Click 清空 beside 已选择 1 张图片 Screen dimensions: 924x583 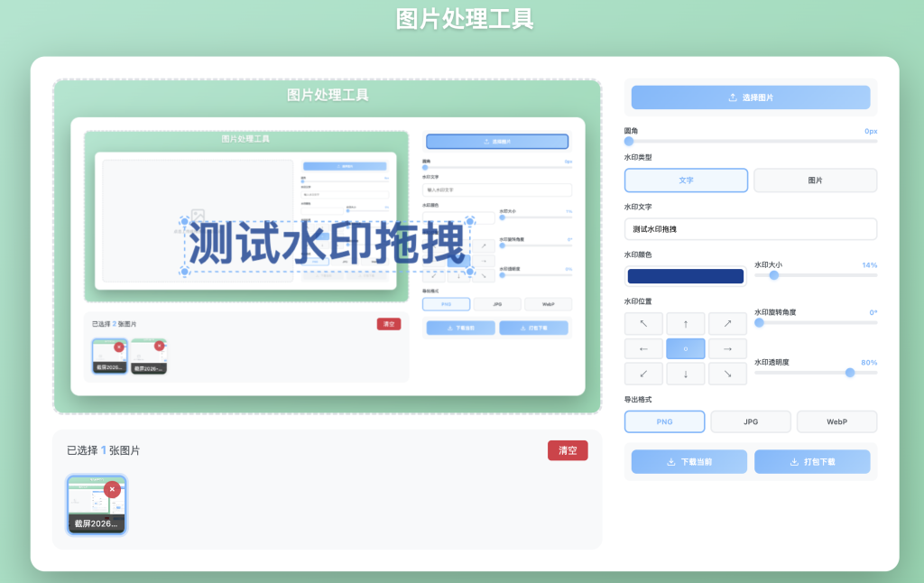(568, 450)
